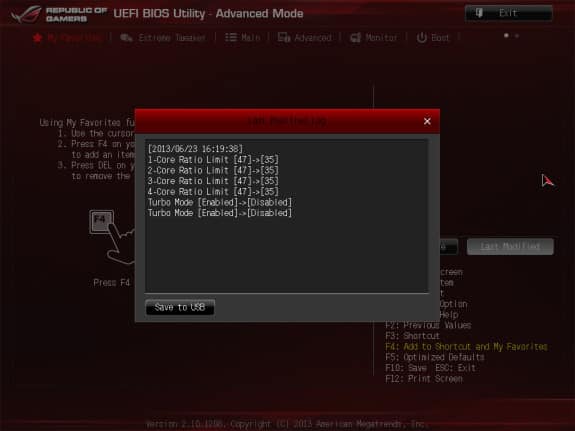Click F4: Add to Shortcut and My Favorites
Screen dimensions: 575x431
click(x=466, y=347)
